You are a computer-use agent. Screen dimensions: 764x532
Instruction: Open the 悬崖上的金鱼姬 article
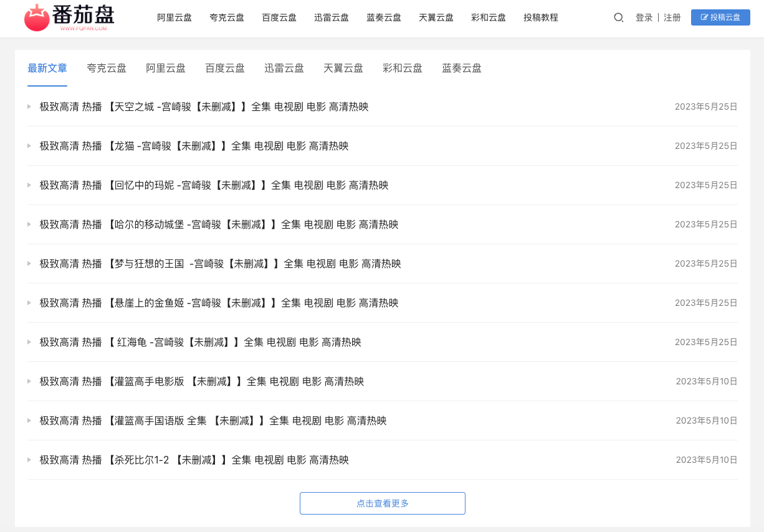[x=219, y=303]
